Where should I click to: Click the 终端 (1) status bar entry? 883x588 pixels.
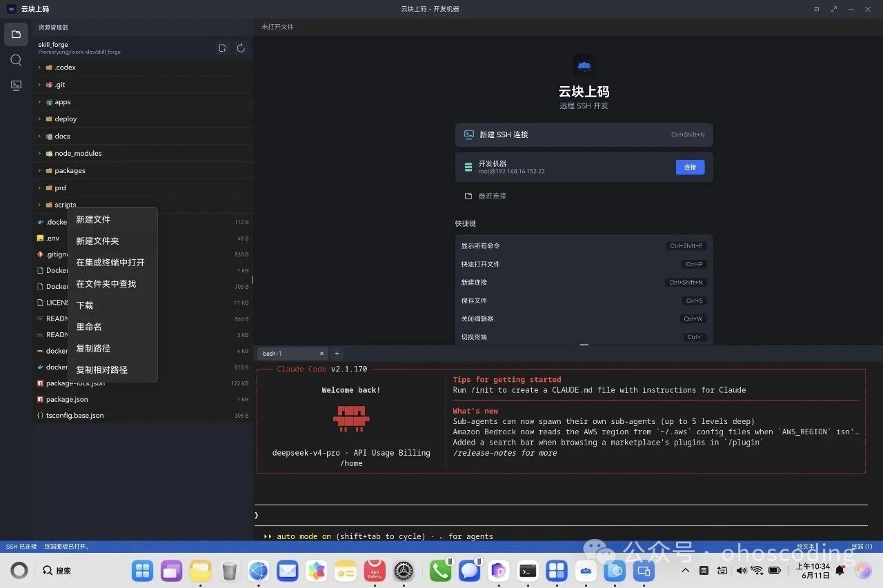point(862,547)
